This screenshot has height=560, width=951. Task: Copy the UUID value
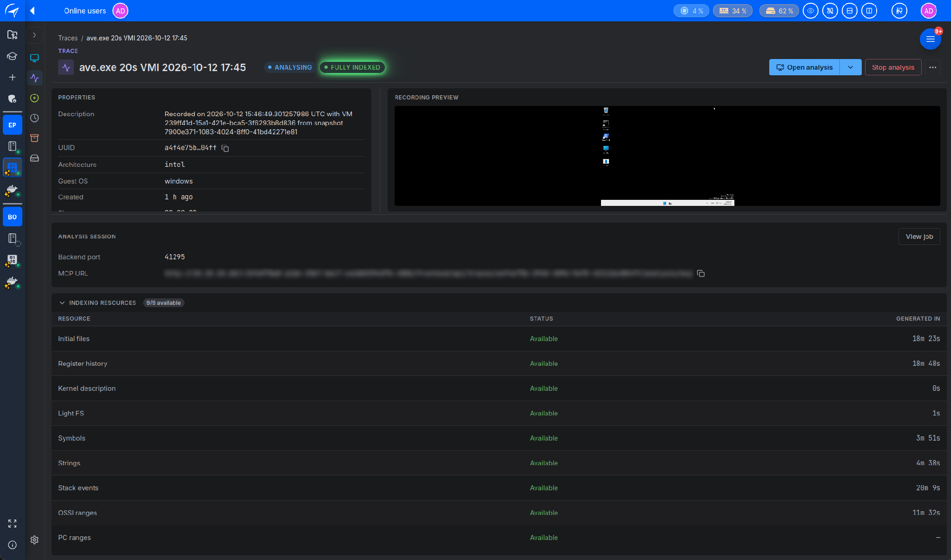coord(225,148)
